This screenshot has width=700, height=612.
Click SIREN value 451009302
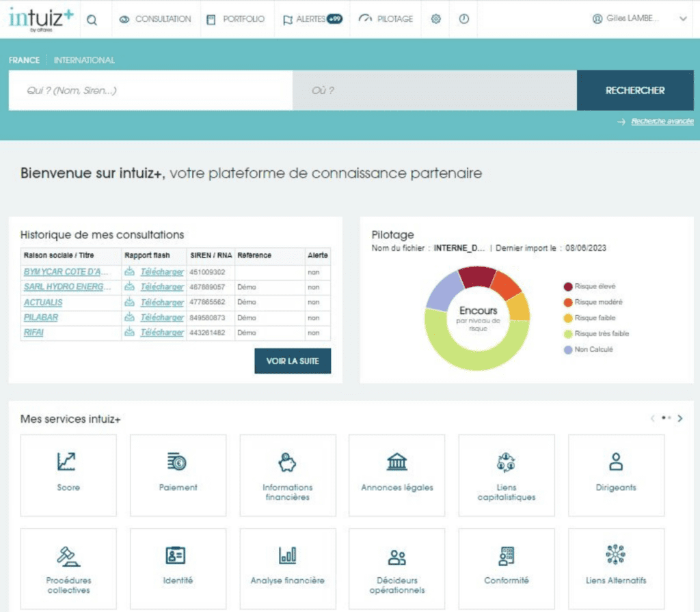pyautogui.click(x=207, y=272)
